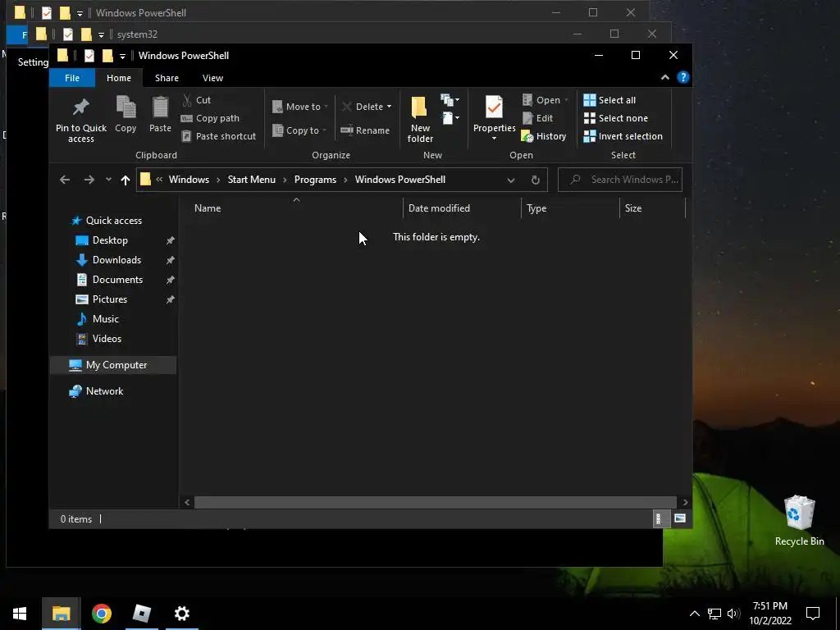Switch to the Share ribbon tab

point(167,78)
